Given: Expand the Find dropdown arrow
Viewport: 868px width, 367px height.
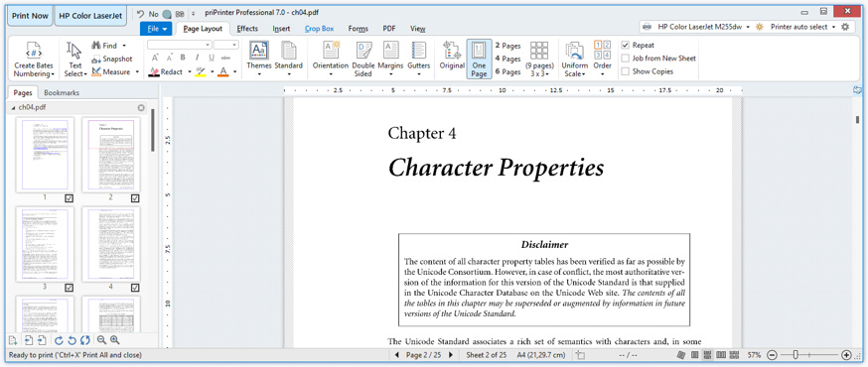Looking at the screenshot, I should [124, 46].
